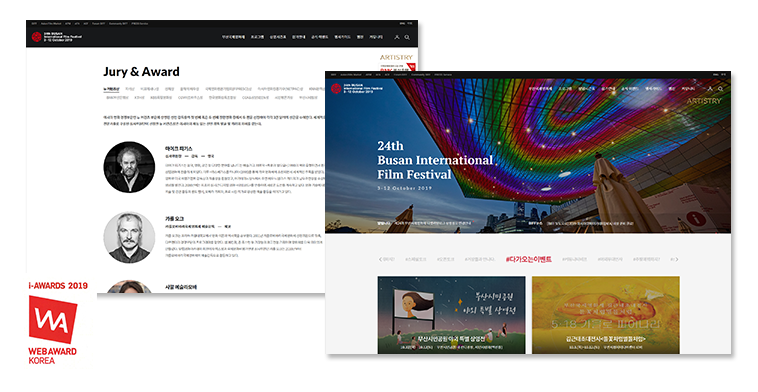Select the underlined first award tab under Jury & Award
The height and width of the screenshot is (392, 758).
coord(111,89)
